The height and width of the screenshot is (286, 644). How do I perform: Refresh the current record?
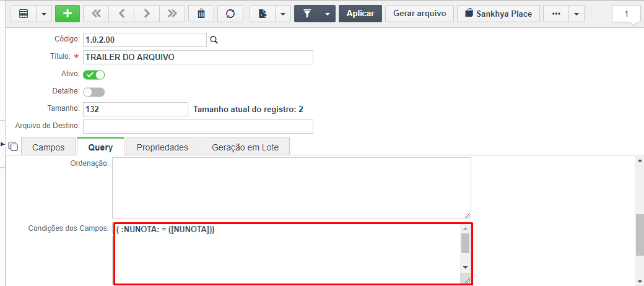[x=230, y=14]
